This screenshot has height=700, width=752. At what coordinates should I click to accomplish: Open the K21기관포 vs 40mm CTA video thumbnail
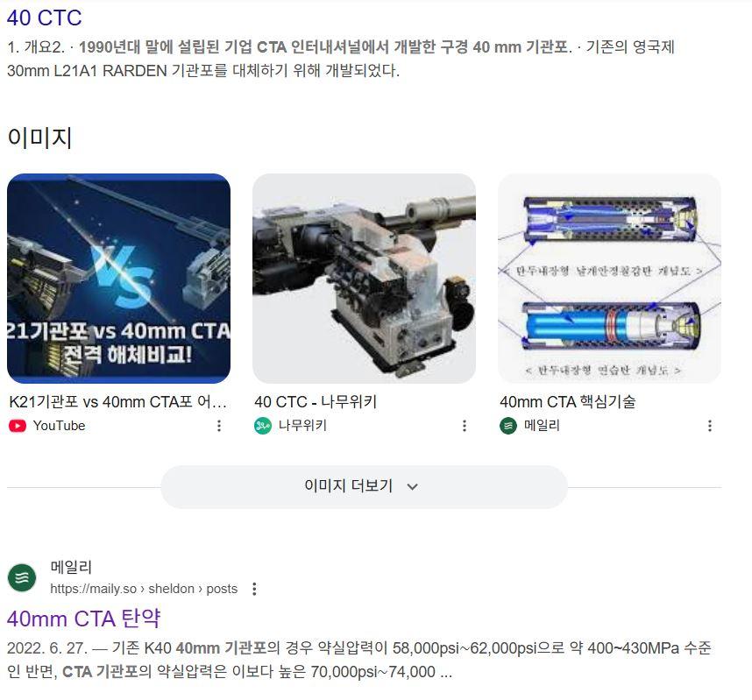(118, 279)
